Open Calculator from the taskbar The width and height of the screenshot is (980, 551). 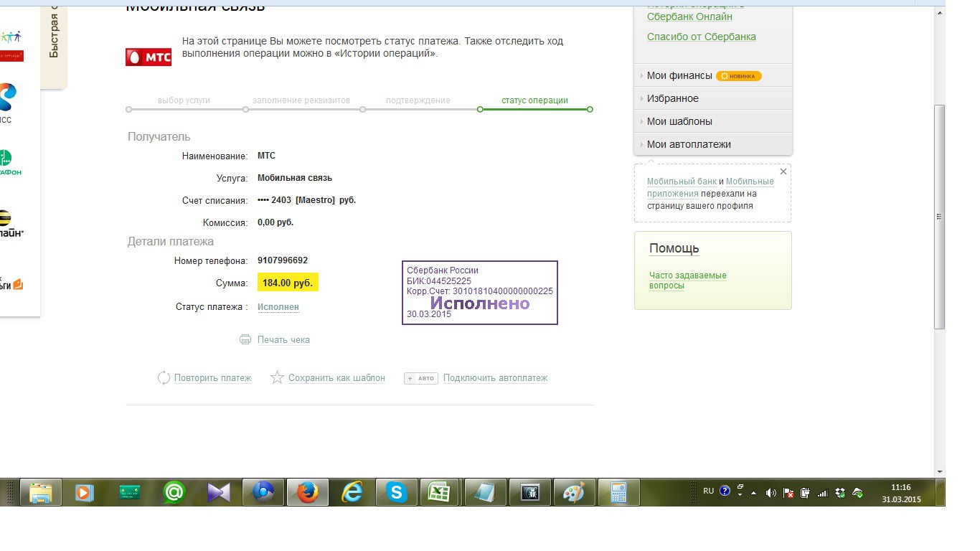[x=618, y=492]
